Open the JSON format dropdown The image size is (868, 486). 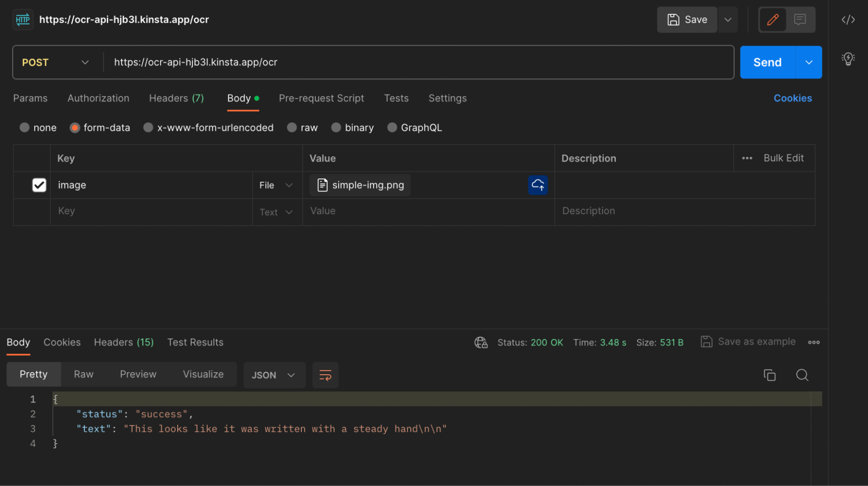pos(274,375)
